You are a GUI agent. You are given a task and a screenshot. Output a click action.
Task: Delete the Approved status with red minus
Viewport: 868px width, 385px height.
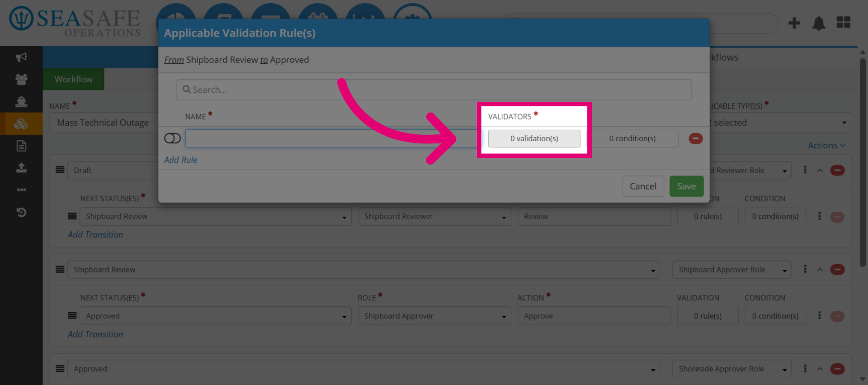837,369
